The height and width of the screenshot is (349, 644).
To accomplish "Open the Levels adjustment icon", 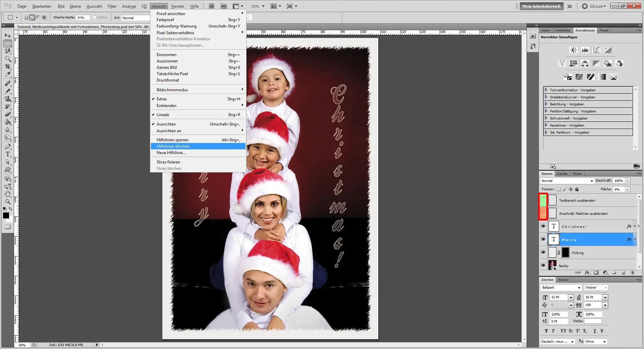I will pyautogui.click(x=585, y=50).
